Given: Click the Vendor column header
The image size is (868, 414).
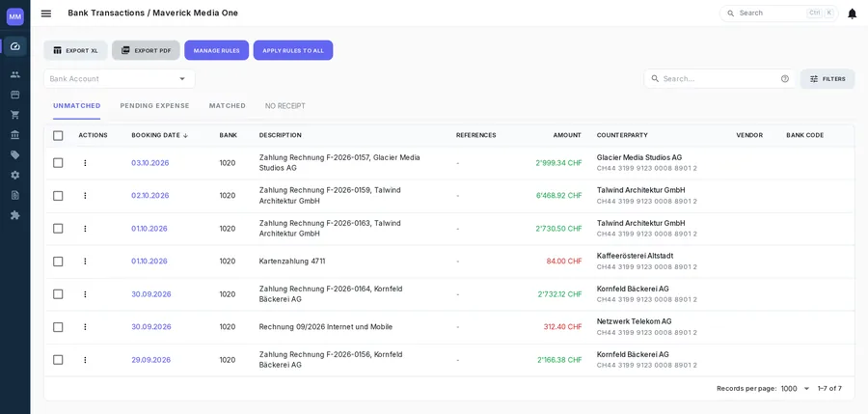Looking at the screenshot, I should click(x=749, y=135).
